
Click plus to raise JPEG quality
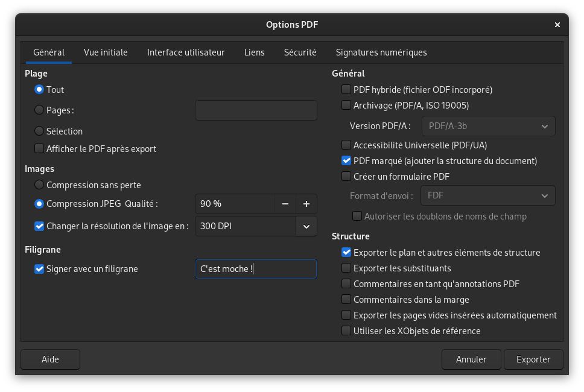click(306, 204)
